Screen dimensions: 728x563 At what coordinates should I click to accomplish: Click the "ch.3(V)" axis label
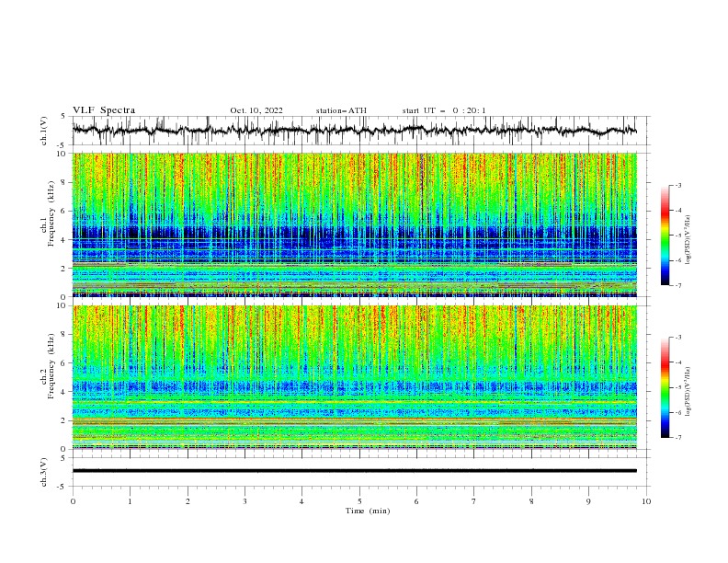pos(44,472)
